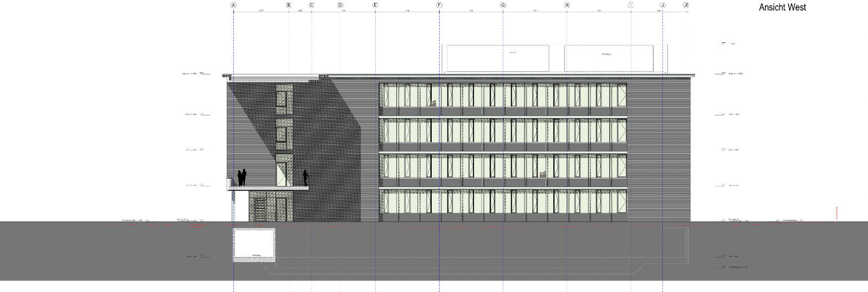Click grid axis bubble C

312,5
